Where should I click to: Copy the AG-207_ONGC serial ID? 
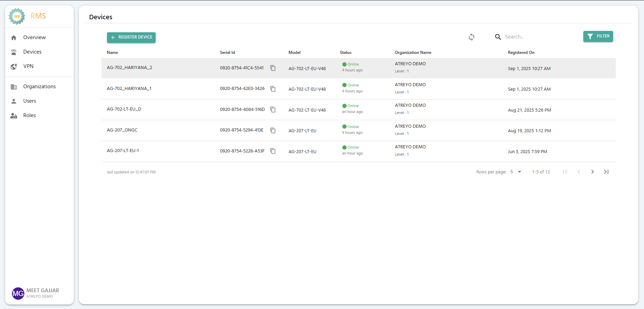[273, 130]
